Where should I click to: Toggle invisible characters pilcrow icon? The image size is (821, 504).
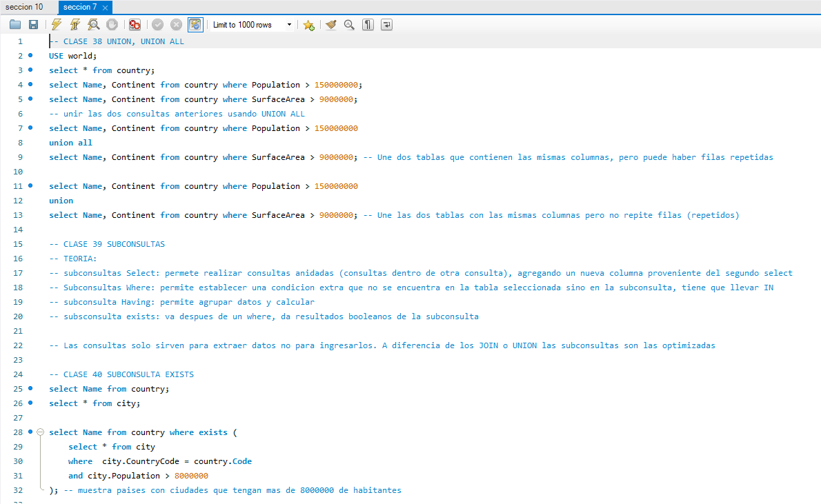(x=368, y=25)
